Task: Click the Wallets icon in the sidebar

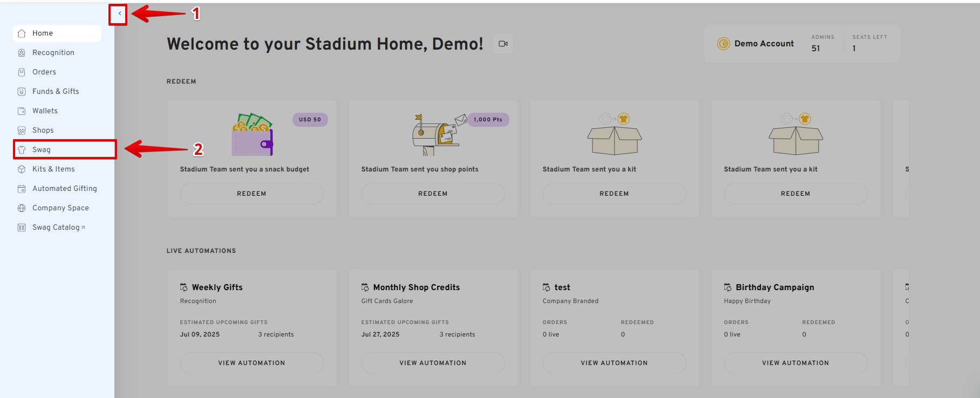Action: pos(22,111)
